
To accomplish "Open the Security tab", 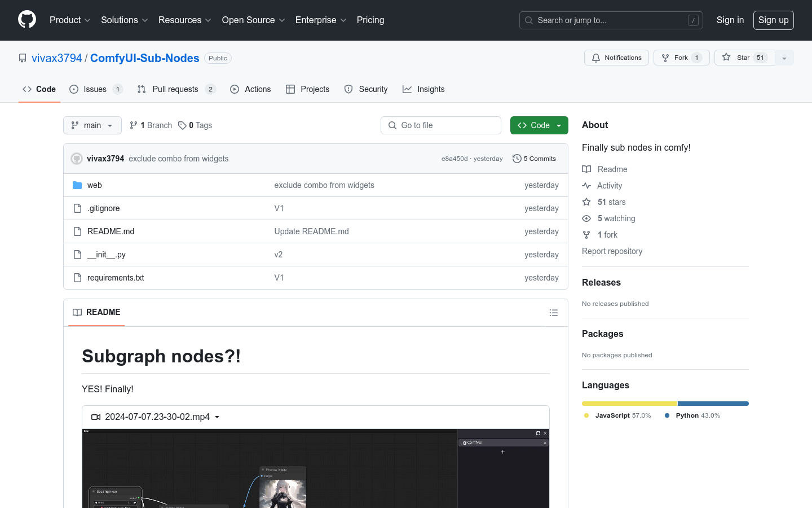I will pyautogui.click(x=366, y=89).
